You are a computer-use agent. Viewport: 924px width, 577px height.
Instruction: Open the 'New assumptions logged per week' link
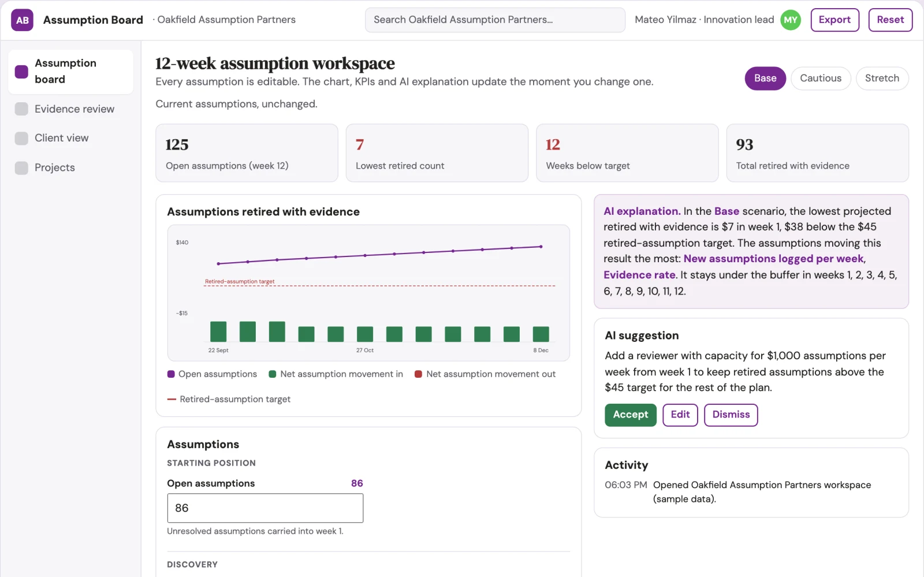click(774, 259)
